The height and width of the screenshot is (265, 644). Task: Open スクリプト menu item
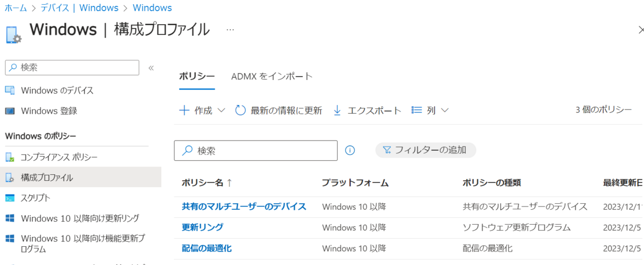[x=35, y=198]
